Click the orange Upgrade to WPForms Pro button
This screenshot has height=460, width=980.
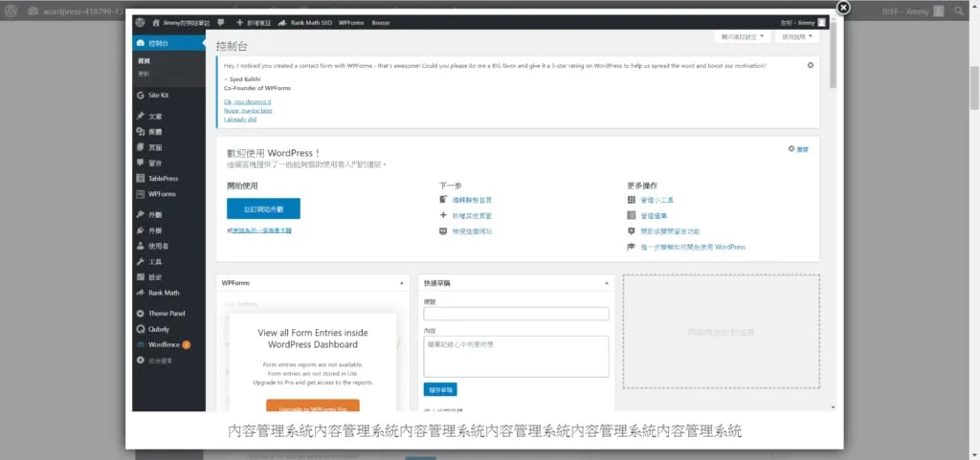pyautogui.click(x=313, y=405)
